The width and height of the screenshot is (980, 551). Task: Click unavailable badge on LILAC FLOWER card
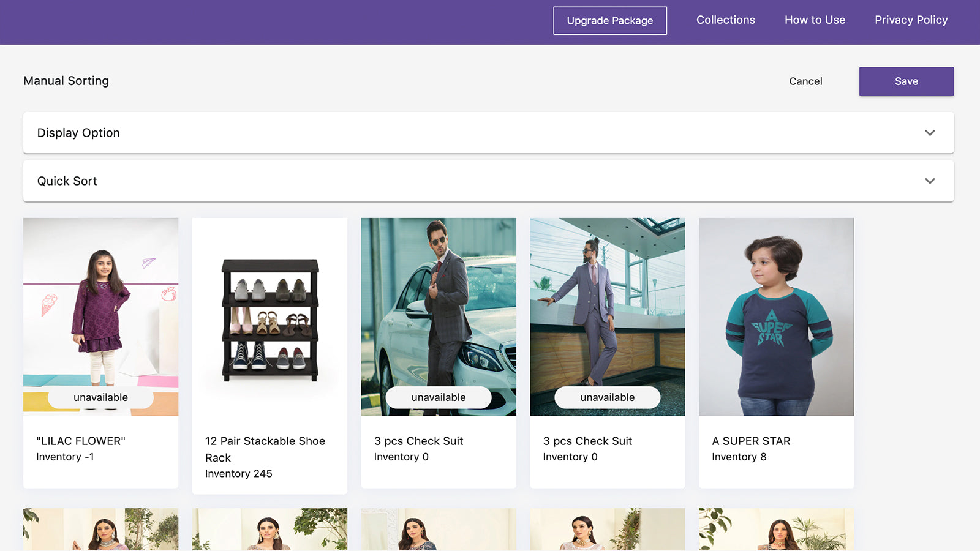pyautogui.click(x=101, y=397)
